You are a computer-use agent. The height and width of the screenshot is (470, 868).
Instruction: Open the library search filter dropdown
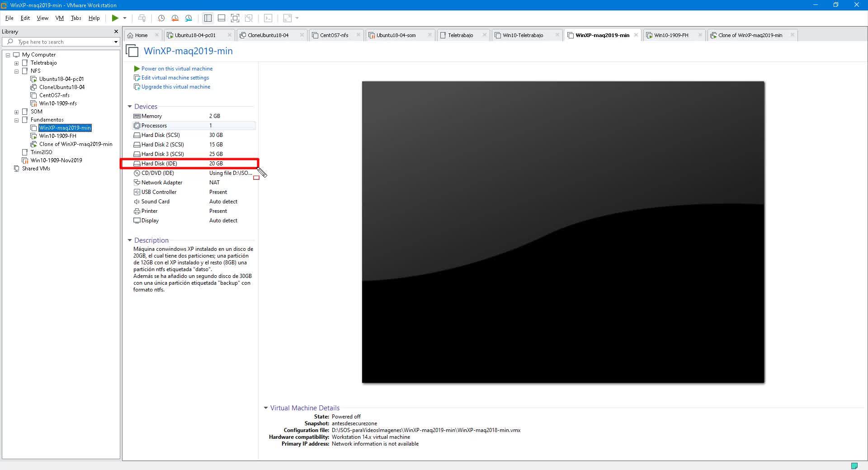pos(116,42)
